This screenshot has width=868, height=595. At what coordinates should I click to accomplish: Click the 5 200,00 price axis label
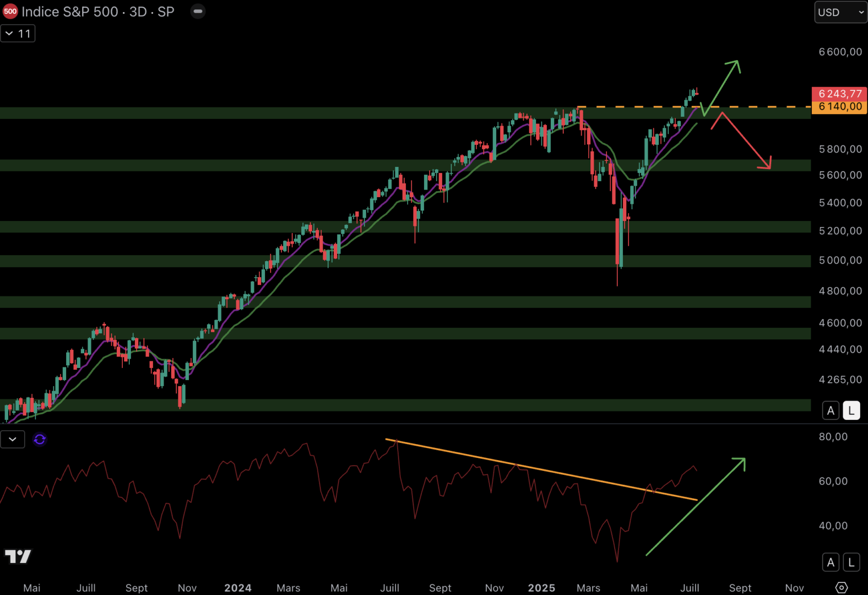pos(840,231)
